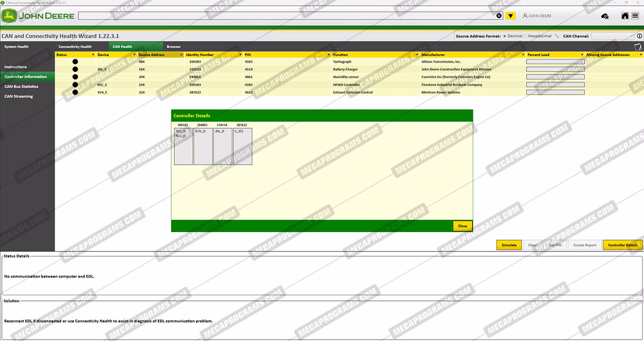The height and width of the screenshot is (341, 644).
Task: Close the Controller Details dialog
Action: 462,226
